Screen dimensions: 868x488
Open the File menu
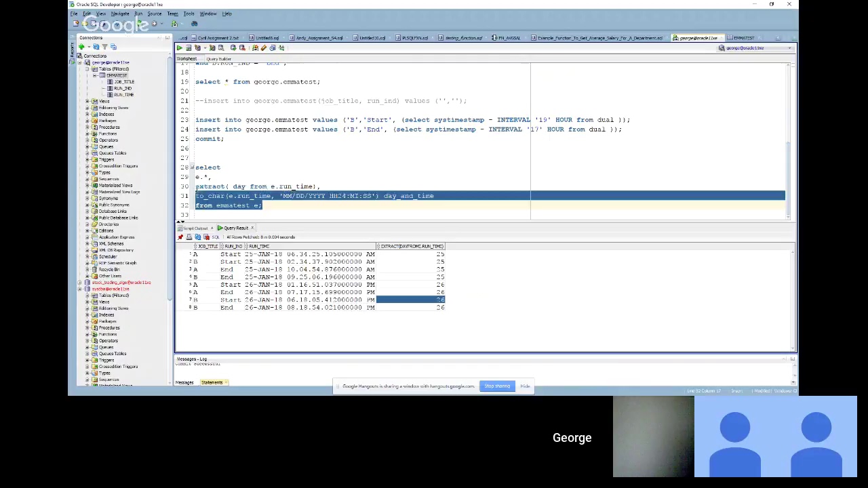pos(74,14)
